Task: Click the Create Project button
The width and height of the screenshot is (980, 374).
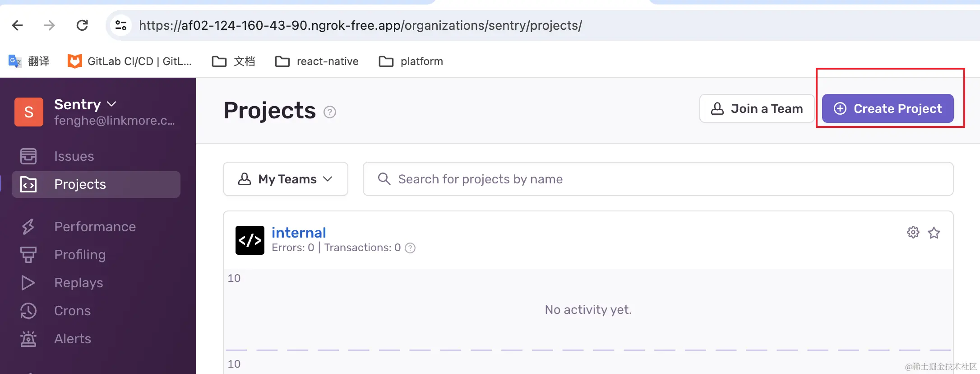Action: [888, 108]
